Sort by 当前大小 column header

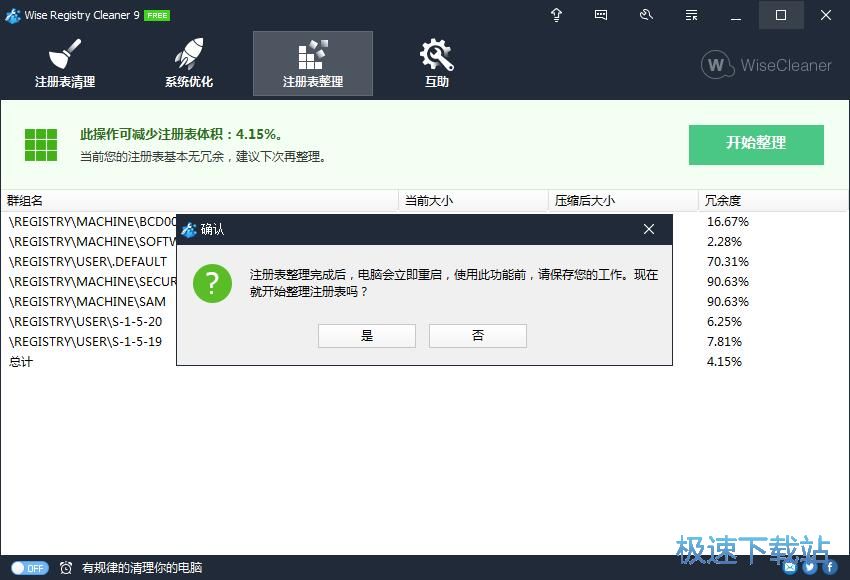tap(473, 201)
